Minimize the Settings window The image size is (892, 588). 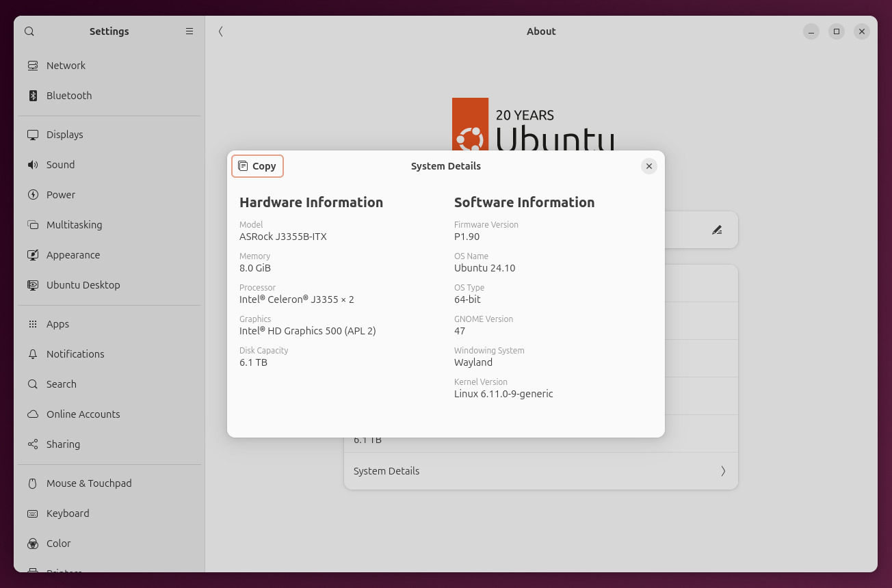(811, 31)
